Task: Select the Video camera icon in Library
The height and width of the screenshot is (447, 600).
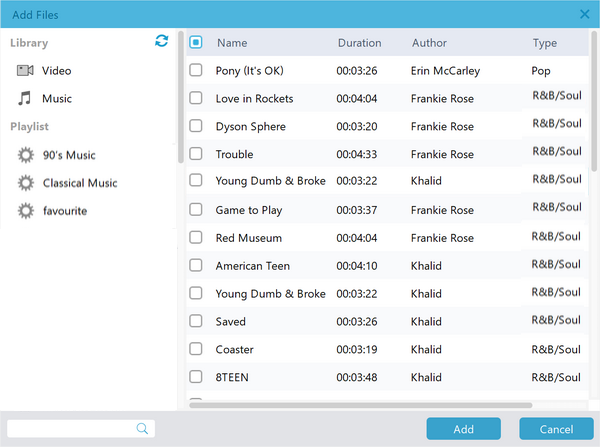Action: click(25, 71)
